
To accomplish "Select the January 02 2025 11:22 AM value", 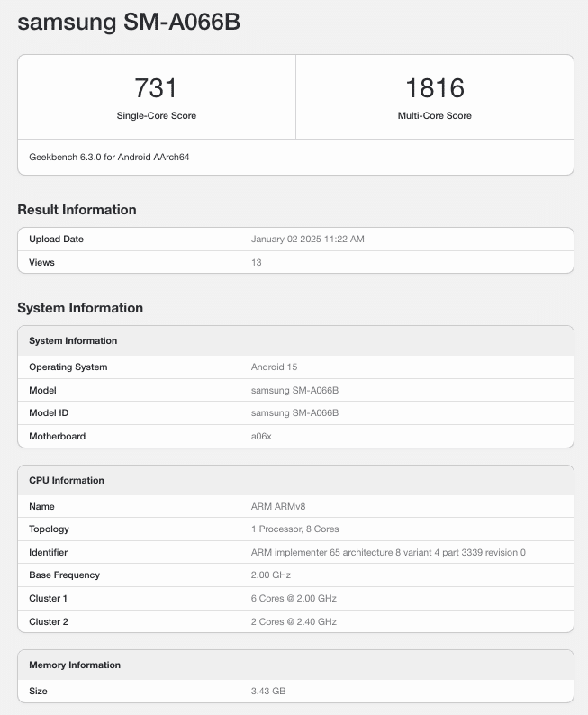I will click(x=307, y=239).
